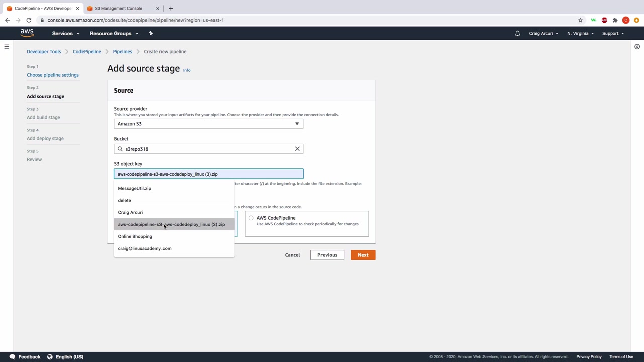Open the info panel icon at right edge
The height and width of the screenshot is (362, 644).
(x=637, y=47)
